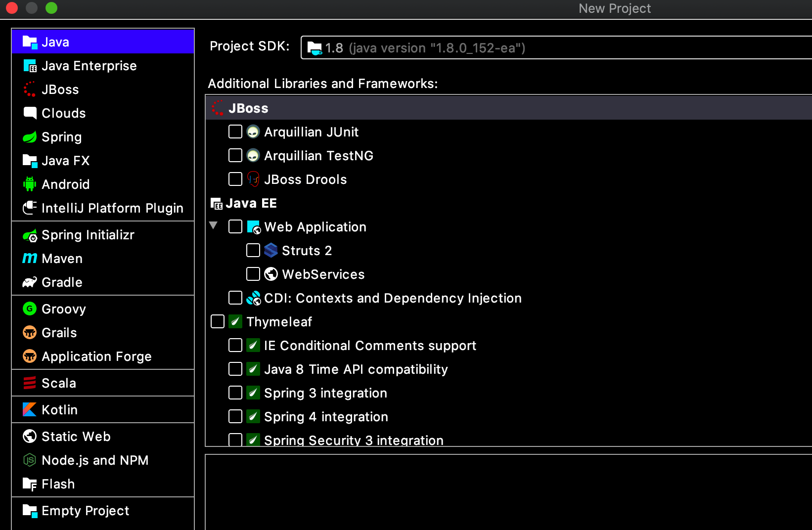The image size is (812, 530).
Task: Check the JBoss Drools checkbox
Action: (235, 179)
